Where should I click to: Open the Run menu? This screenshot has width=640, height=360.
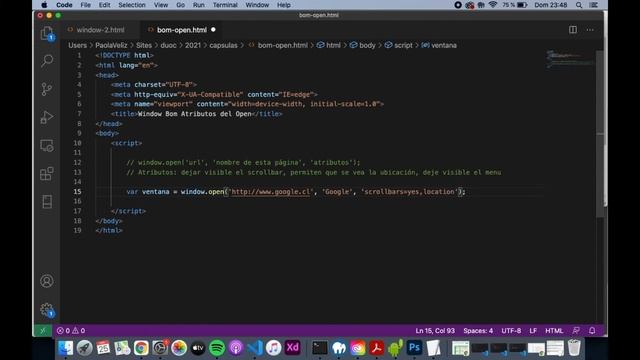(198, 5)
